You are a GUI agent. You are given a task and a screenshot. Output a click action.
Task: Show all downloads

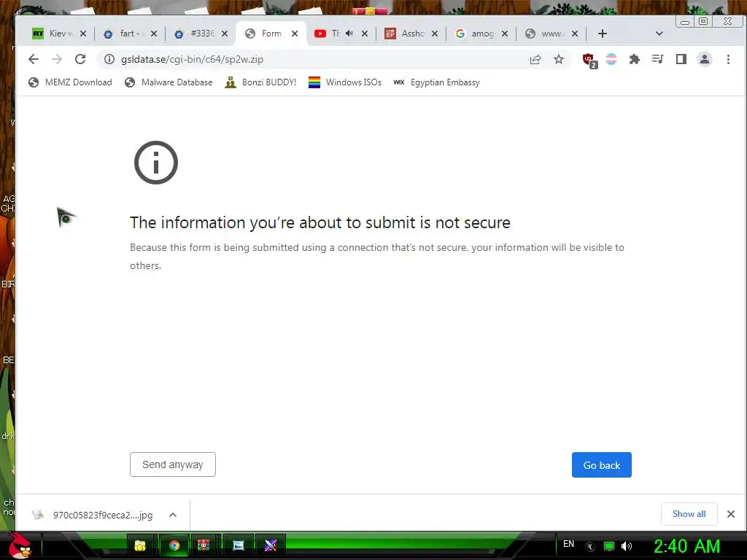pyautogui.click(x=689, y=514)
